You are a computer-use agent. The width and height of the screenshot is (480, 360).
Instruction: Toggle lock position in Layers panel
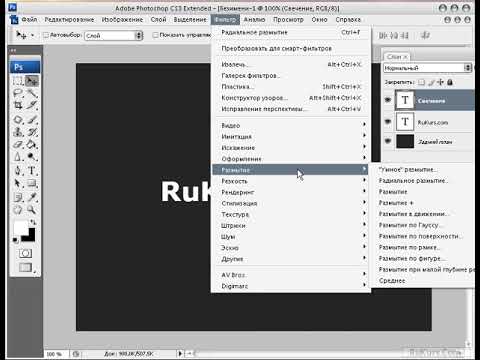[441, 82]
